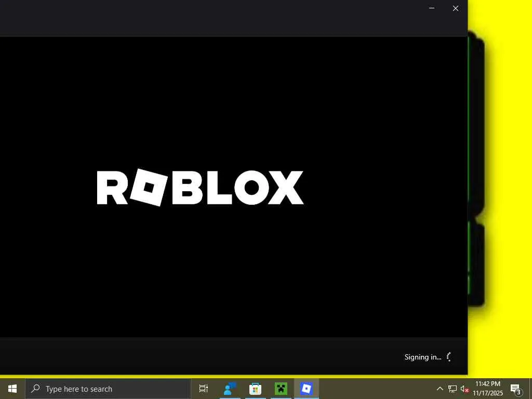Click the Signing in... status text
This screenshot has width=532, height=399.
click(x=423, y=357)
